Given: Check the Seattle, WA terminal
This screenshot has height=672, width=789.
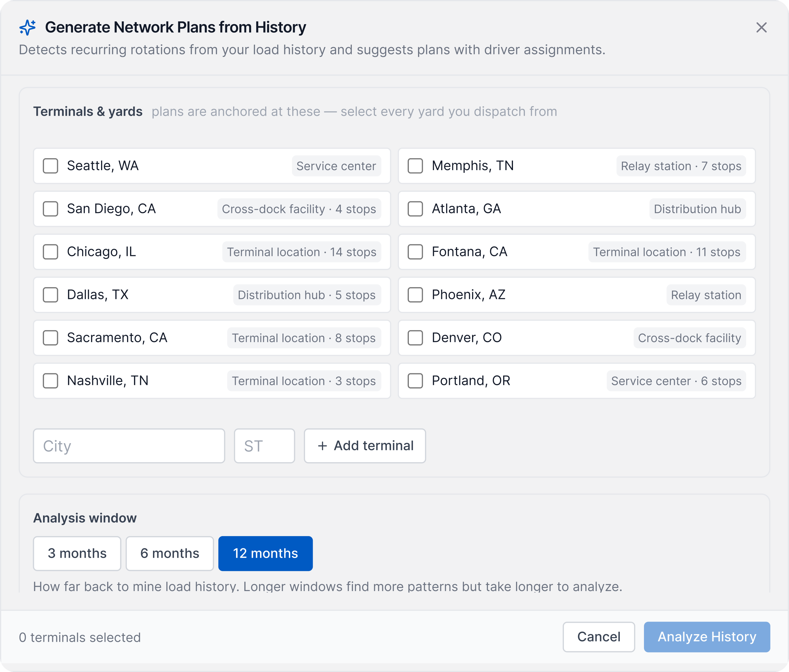Looking at the screenshot, I should click(x=50, y=166).
